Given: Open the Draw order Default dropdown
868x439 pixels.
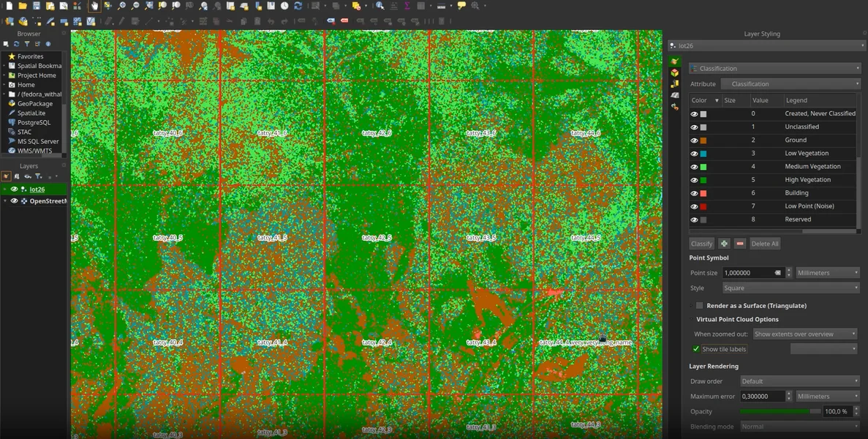Looking at the screenshot, I should click(x=799, y=381).
